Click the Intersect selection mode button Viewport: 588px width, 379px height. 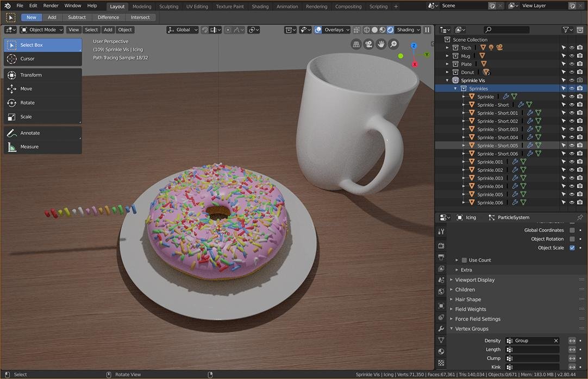point(140,17)
